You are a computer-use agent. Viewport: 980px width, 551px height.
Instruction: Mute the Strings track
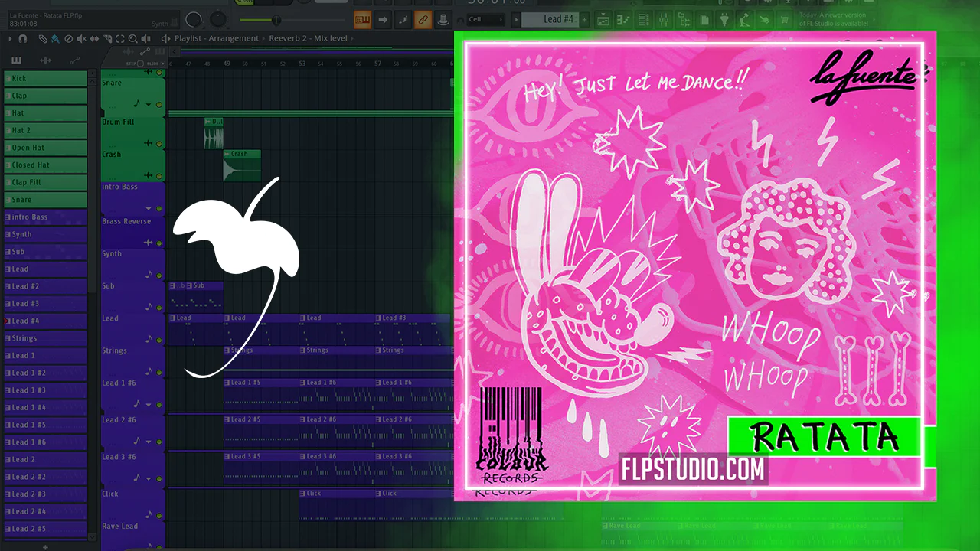[x=159, y=371]
